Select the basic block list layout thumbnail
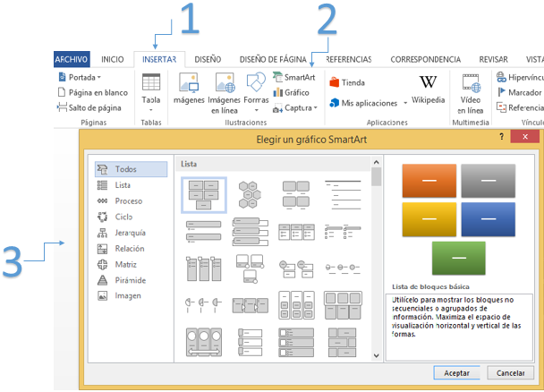The image size is (544, 392). click(x=204, y=192)
